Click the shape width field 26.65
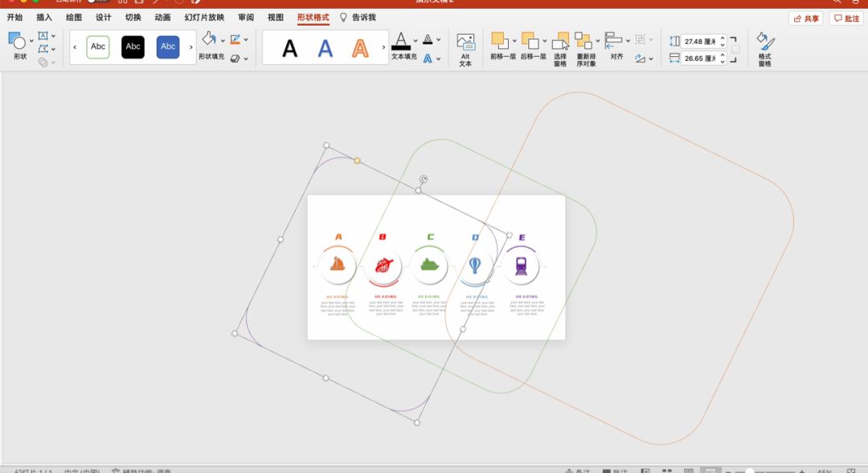 700,58
